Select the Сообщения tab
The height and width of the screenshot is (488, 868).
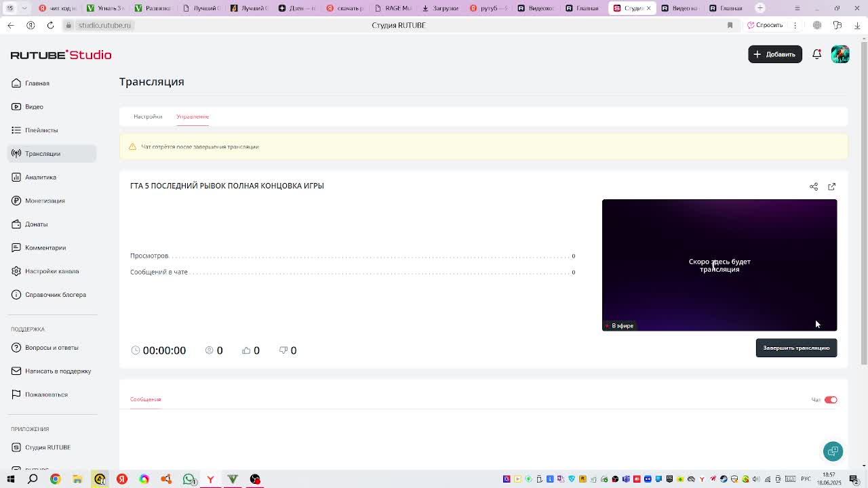click(145, 399)
